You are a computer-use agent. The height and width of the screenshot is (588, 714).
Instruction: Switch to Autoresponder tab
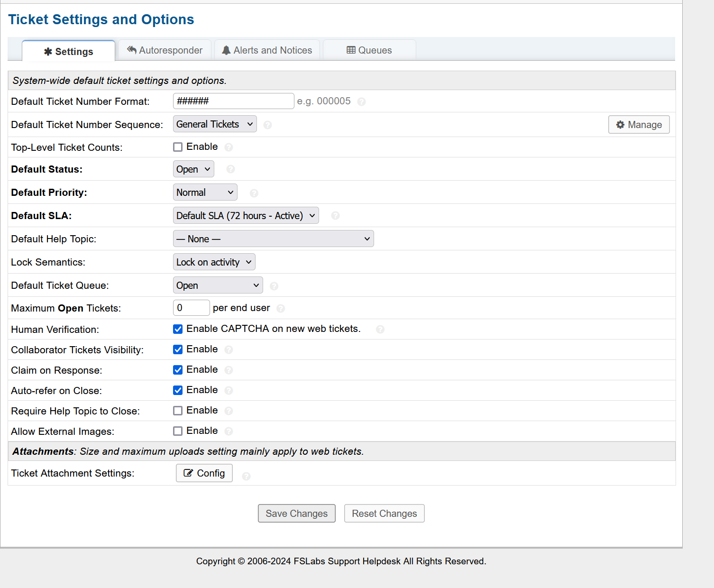(165, 50)
